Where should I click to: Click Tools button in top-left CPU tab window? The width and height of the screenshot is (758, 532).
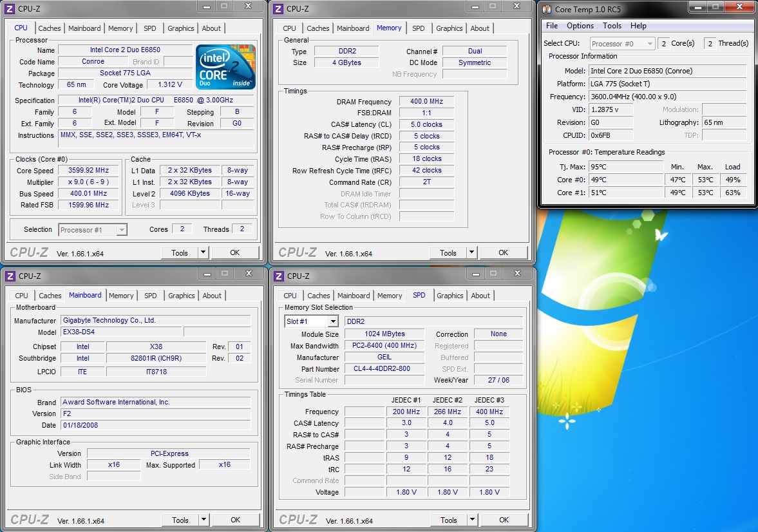coord(180,252)
